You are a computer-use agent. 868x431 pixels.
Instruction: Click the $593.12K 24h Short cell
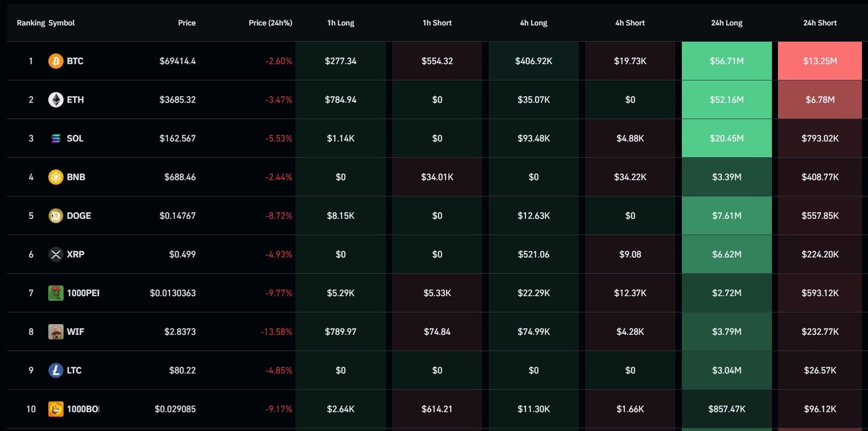tap(820, 293)
